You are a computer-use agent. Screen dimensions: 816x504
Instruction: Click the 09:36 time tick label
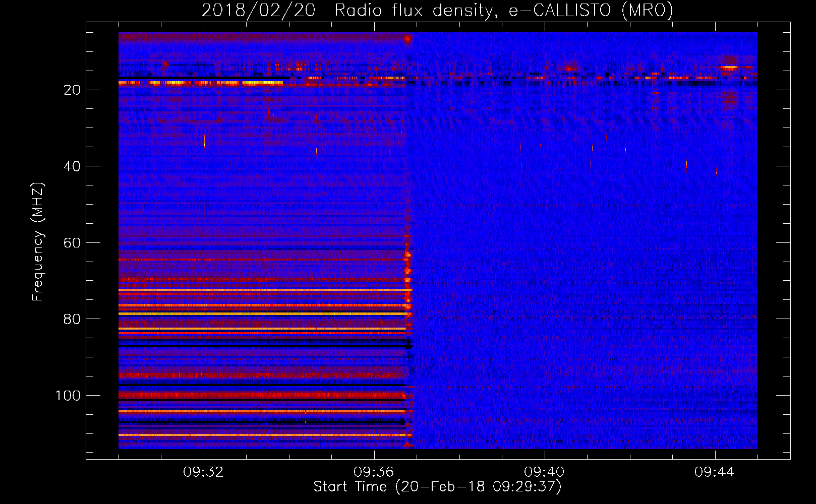(374, 472)
